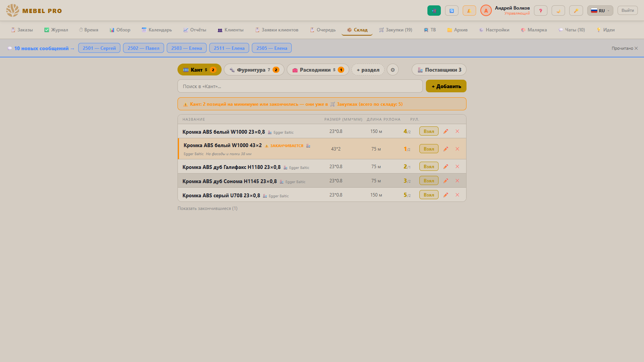The height and width of the screenshot is (362, 644).
Task: Click the 10 новых сообщений link
Action: pos(41,48)
